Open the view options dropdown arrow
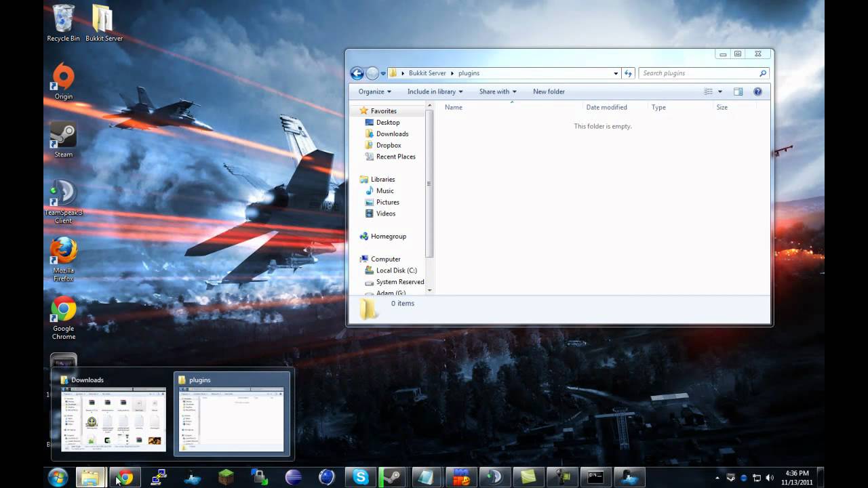 (x=720, y=91)
